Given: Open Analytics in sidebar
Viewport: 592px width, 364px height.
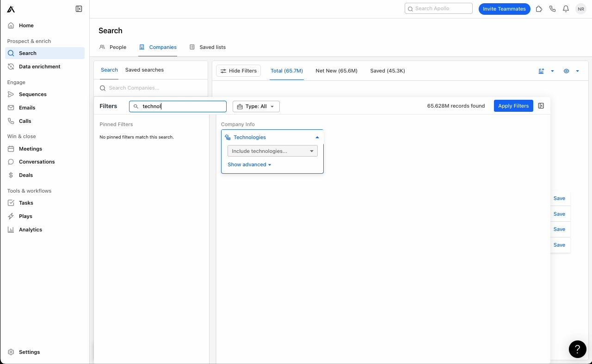Looking at the screenshot, I should 45,230.
